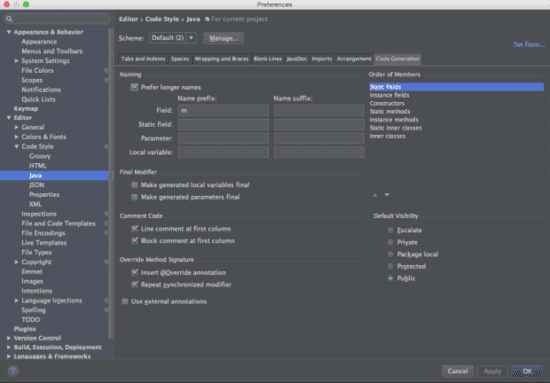Click project-level icon beside File Colors
The width and height of the screenshot is (550, 383).
106,70
